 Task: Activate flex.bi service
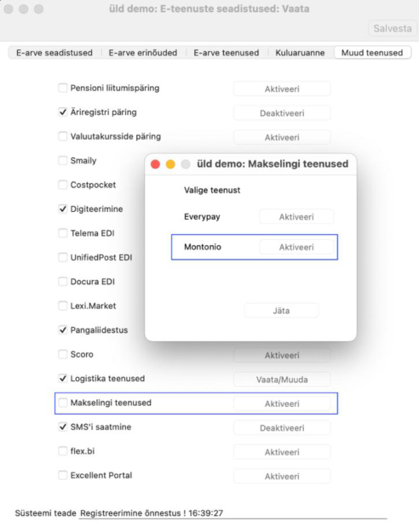coord(282,452)
